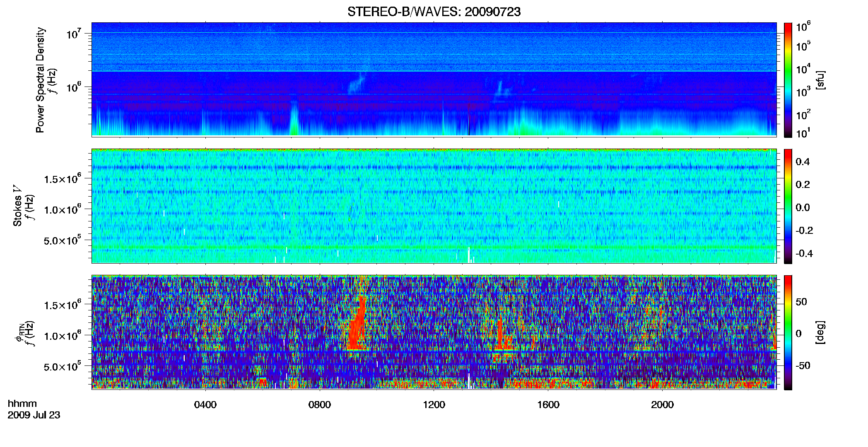Click the 0.2 tick on the Stokes colorbar

(803, 185)
